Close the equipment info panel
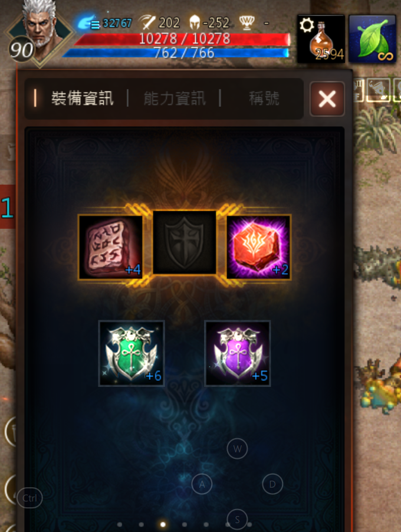 pos(327,99)
